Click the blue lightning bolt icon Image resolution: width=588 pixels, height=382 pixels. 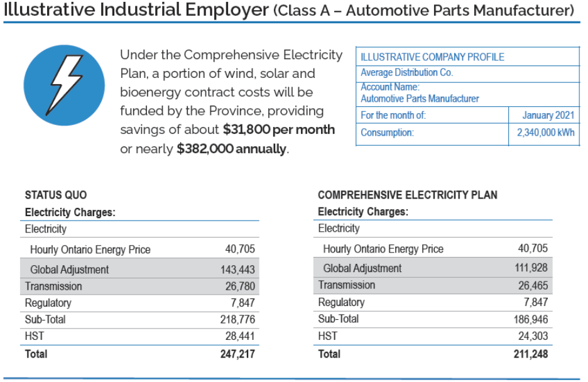(64, 85)
